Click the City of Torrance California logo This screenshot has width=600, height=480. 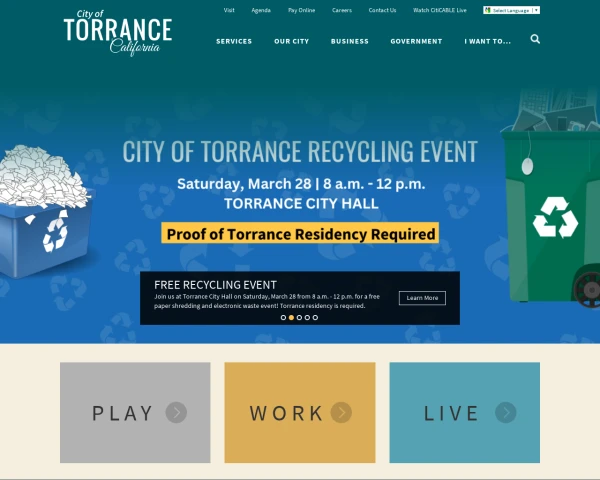pos(118,33)
